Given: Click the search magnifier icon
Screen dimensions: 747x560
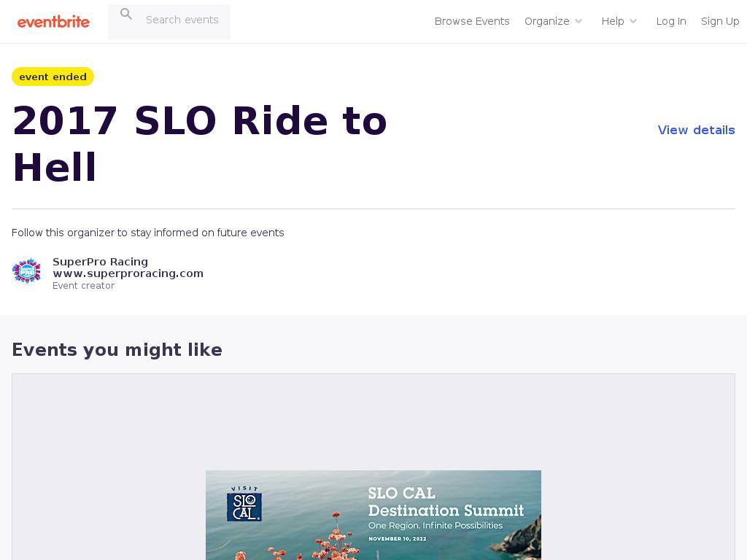Looking at the screenshot, I should (126, 15).
